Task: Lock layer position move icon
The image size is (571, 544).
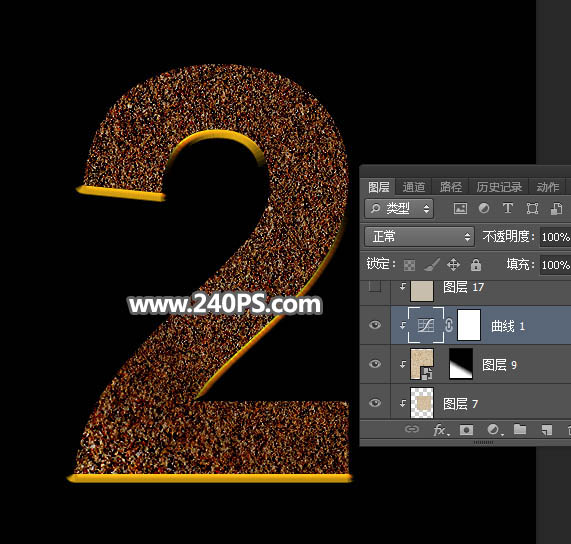Action: pos(453,265)
